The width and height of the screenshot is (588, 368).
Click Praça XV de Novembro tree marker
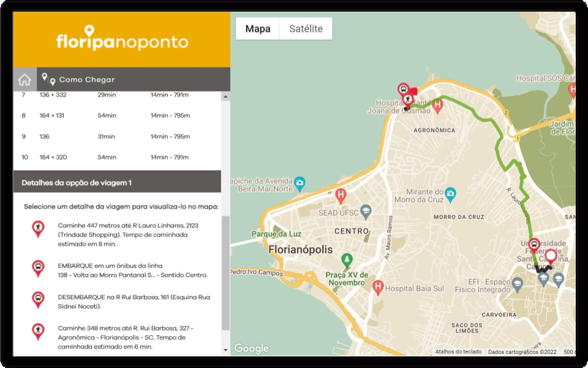coord(347,260)
